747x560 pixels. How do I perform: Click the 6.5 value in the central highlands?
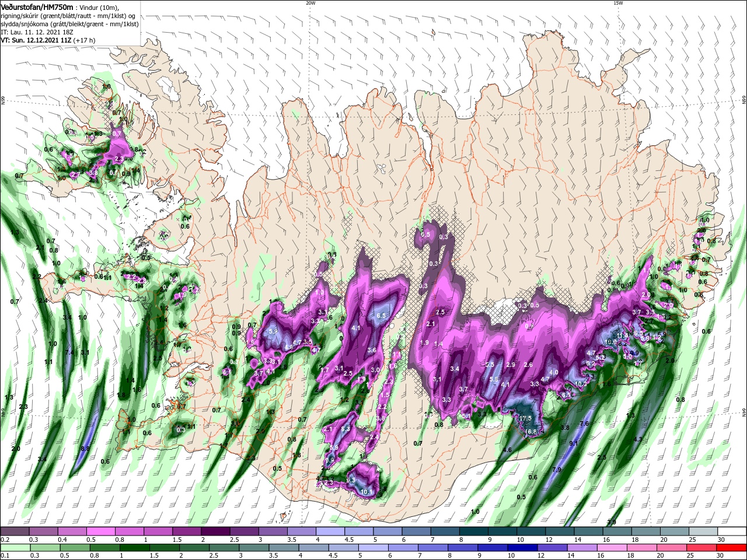(381, 316)
